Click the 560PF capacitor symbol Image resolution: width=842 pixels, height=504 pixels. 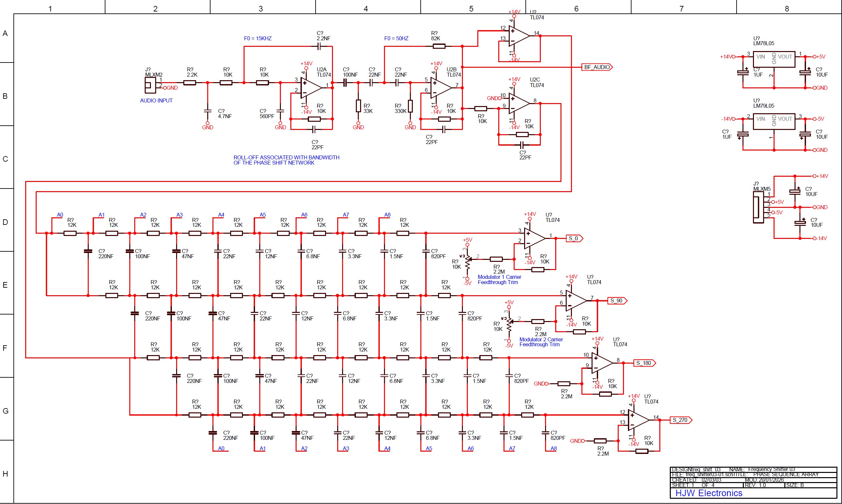[x=280, y=110]
